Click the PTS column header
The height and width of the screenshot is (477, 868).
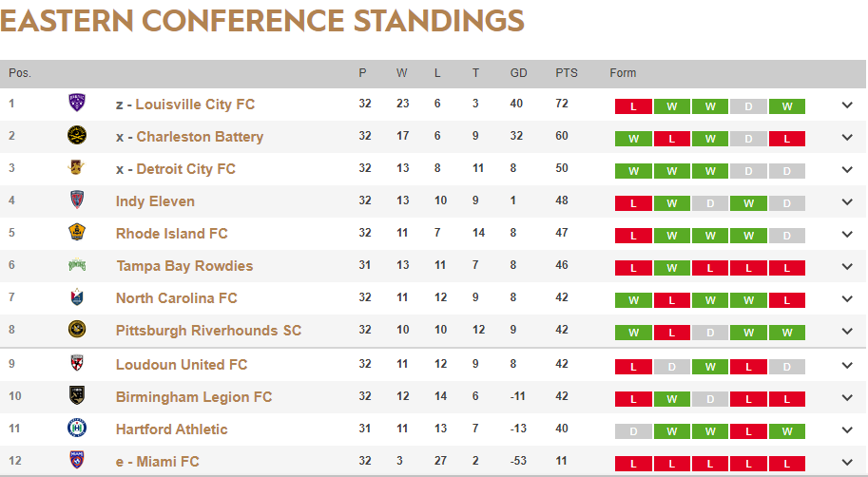click(567, 73)
